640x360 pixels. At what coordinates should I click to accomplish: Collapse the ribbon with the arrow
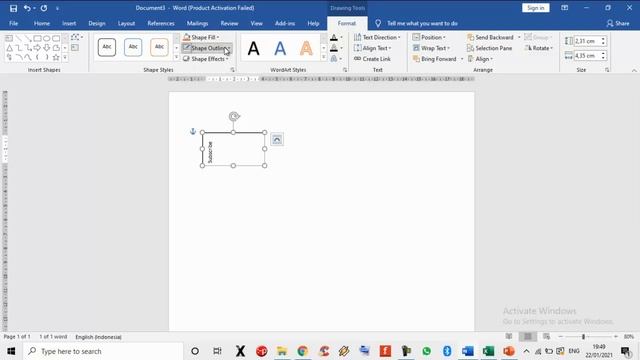point(634,71)
